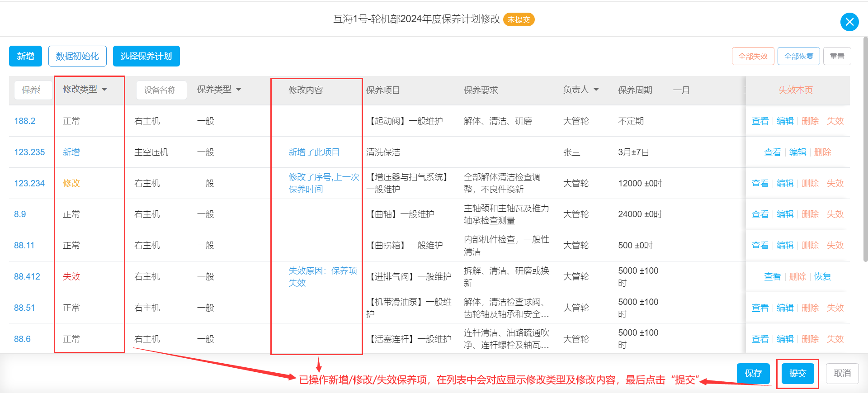Click the 未提交 status badge

[x=519, y=19]
